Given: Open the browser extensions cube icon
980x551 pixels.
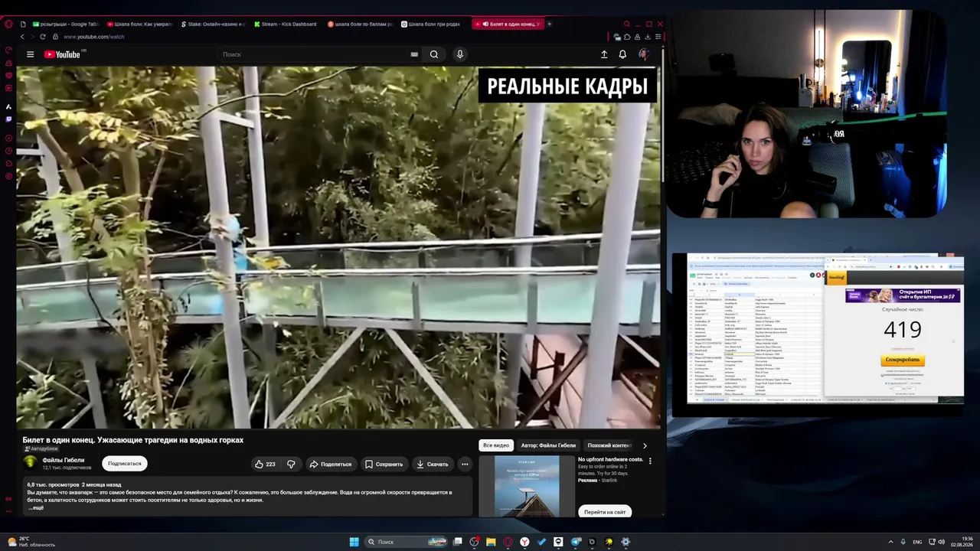Looking at the screenshot, I should pos(627,37).
